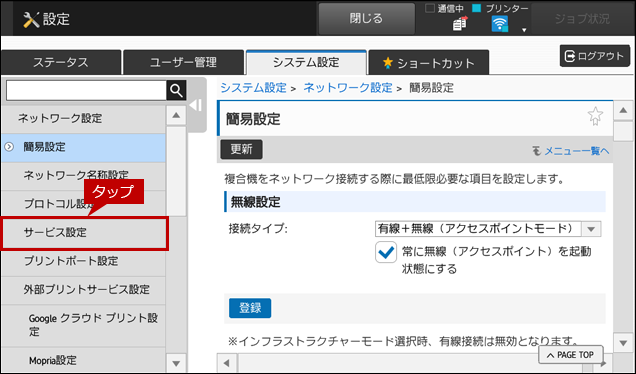This screenshot has width=636, height=374.
Task: Click the logout door icon
Action: click(570, 56)
